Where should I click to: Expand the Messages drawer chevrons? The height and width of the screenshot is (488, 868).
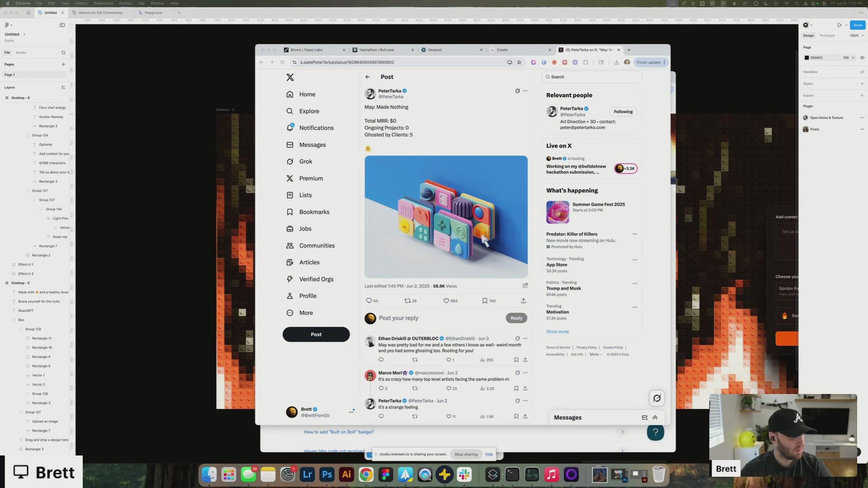tap(655, 418)
